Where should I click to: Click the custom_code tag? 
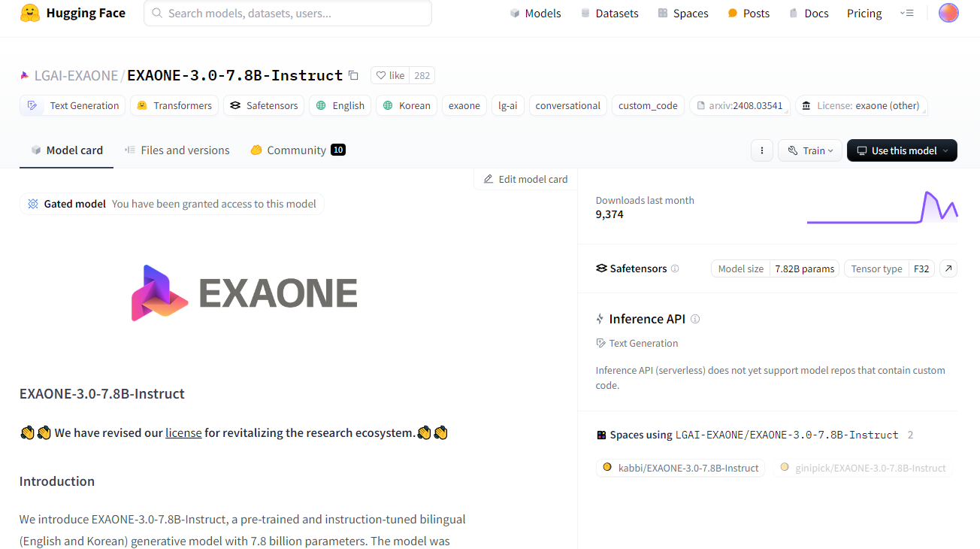click(648, 105)
